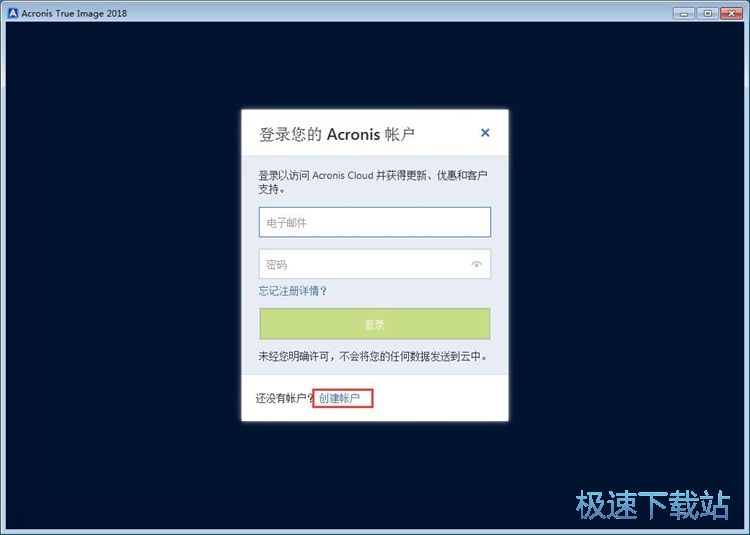The height and width of the screenshot is (535, 750).
Task: Click the green login button
Action: click(375, 324)
